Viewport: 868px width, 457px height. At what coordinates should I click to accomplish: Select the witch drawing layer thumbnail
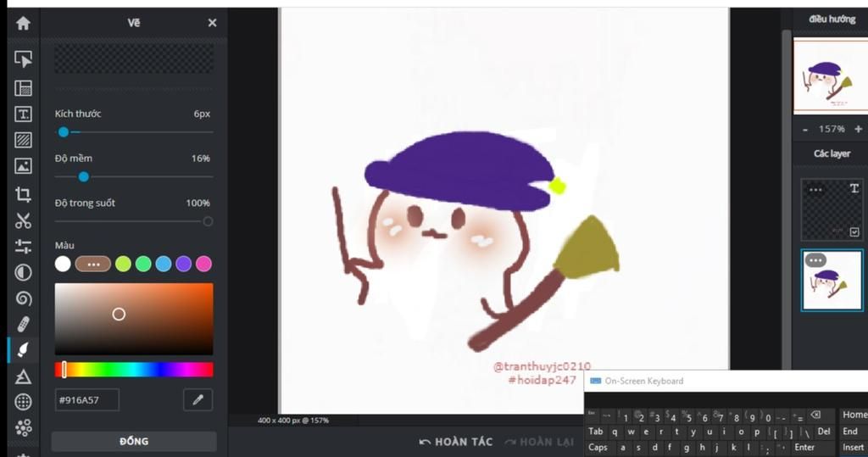point(832,281)
